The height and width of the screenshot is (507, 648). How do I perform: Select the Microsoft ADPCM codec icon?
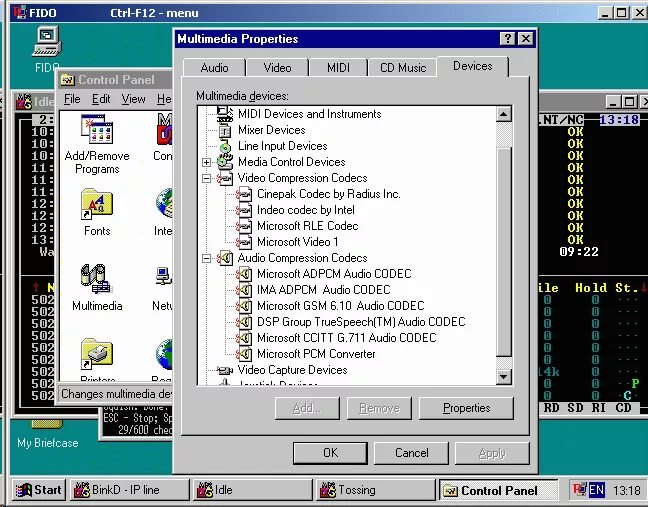click(244, 274)
